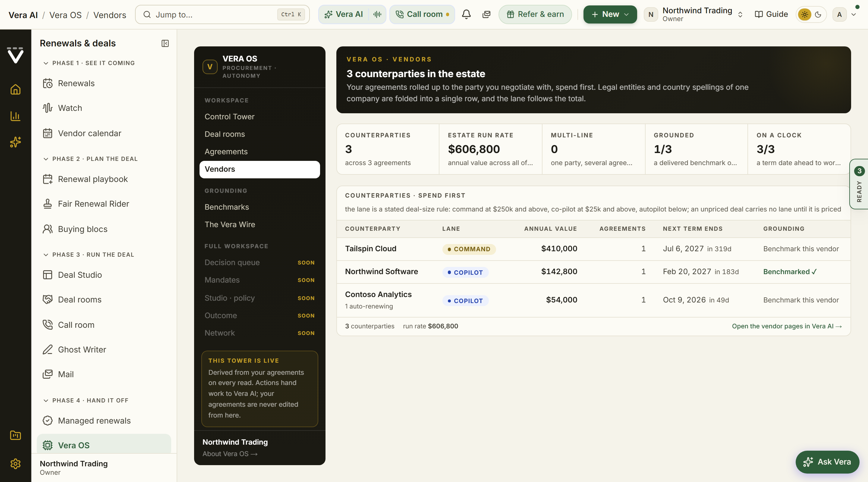The height and width of the screenshot is (482, 868).
Task: Click the Grounded 1/3 stat card
Action: 696,149
